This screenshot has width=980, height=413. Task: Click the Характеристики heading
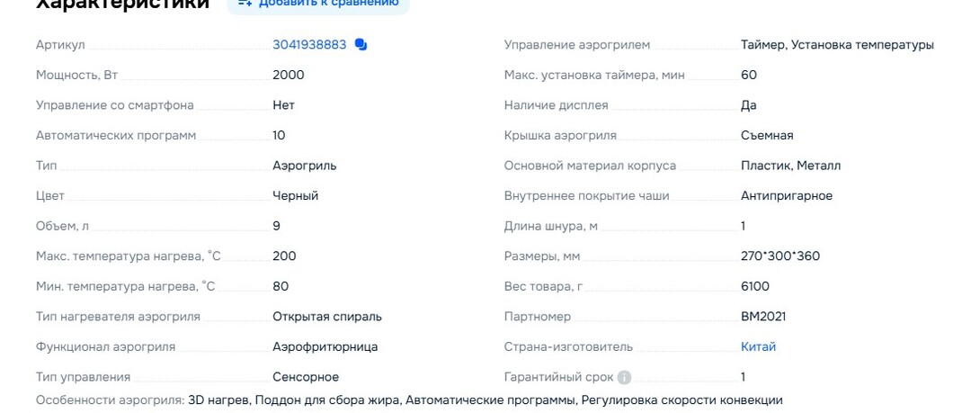click(122, 4)
